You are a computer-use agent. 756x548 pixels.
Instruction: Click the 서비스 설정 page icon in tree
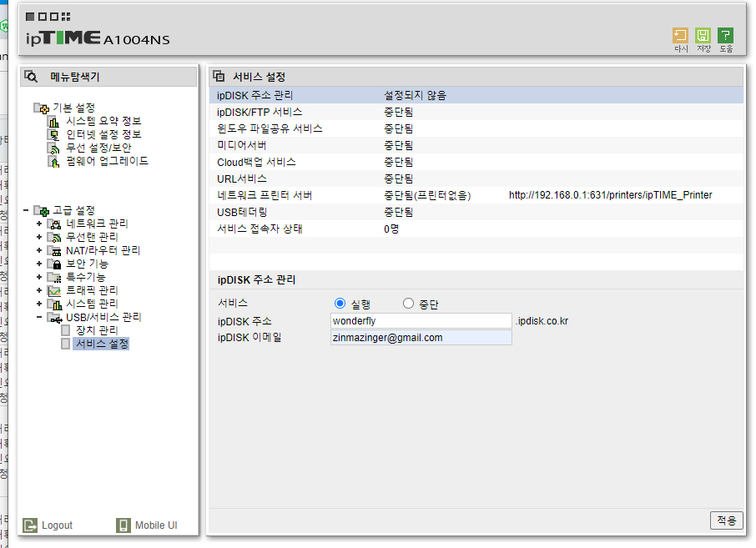tap(66, 344)
